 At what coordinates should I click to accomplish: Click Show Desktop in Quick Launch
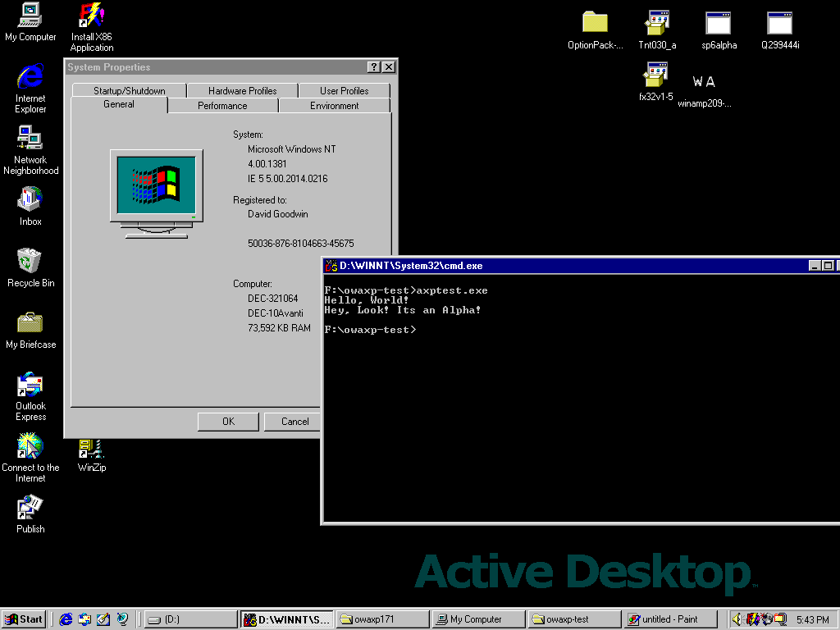(103, 619)
